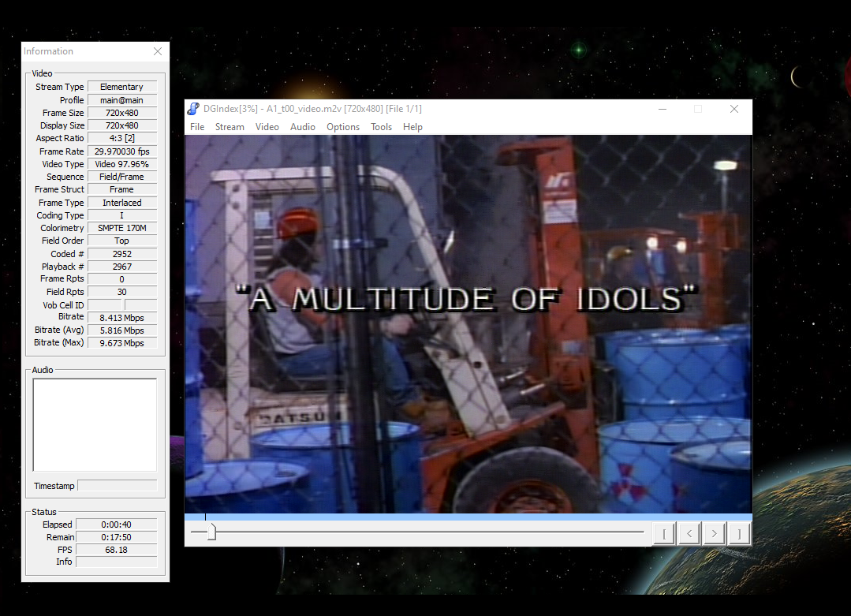Click the Colorimetry value 'SMPTE 170M'

(122, 228)
